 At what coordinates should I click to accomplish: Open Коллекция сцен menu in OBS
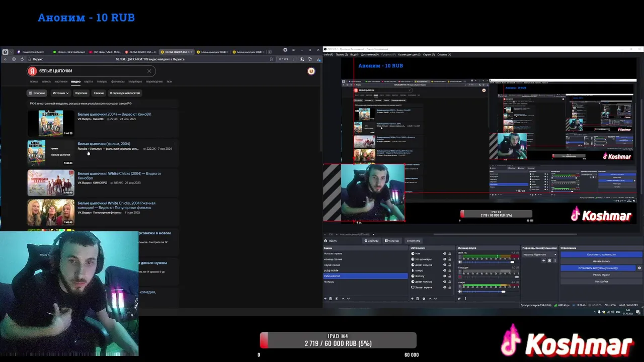(409, 54)
